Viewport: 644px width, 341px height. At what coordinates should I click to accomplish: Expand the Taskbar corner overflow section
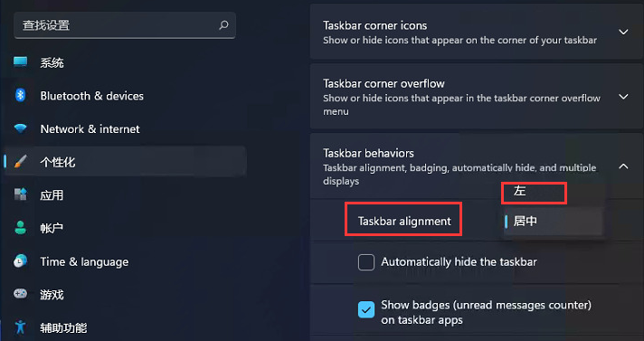[x=623, y=97]
